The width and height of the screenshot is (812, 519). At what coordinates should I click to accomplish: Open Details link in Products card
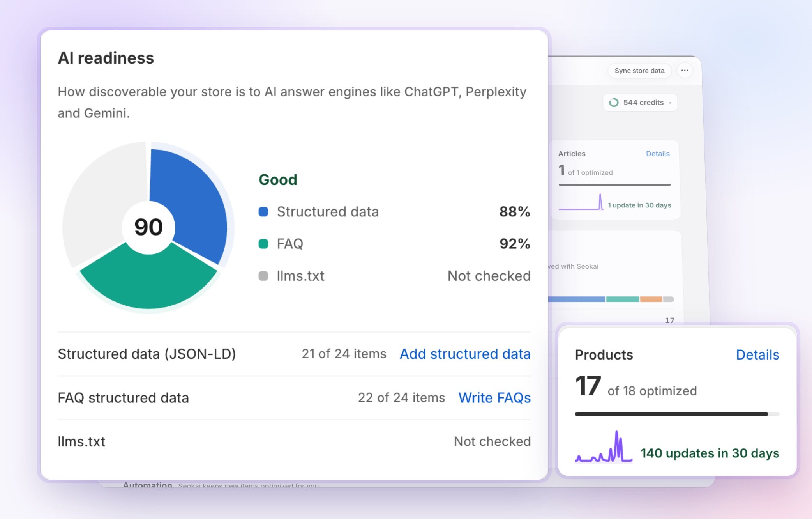click(x=757, y=354)
